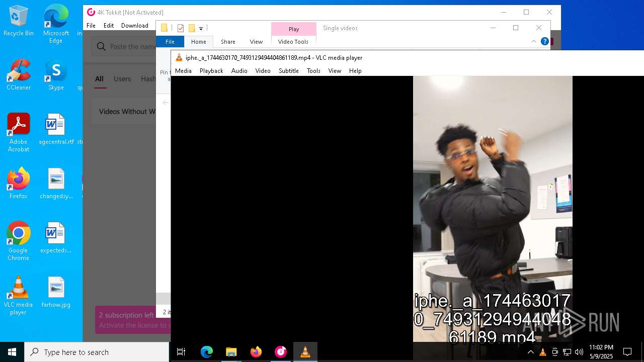This screenshot has width=644, height=362.
Task: Select the Users tab in 4K Tokkit
Action: pyautogui.click(x=122, y=79)
